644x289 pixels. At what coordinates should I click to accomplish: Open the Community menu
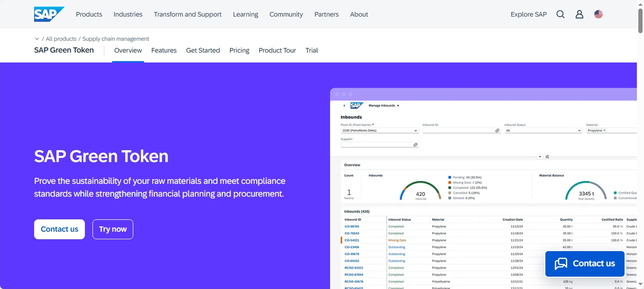(286, 14)
